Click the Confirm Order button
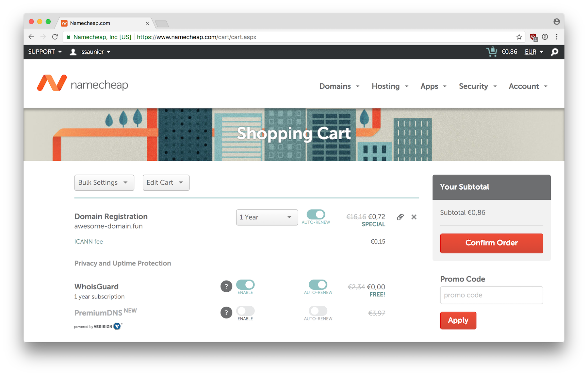Image resolution: width=588 pixels, height=376 pixels. pos(491,243)
